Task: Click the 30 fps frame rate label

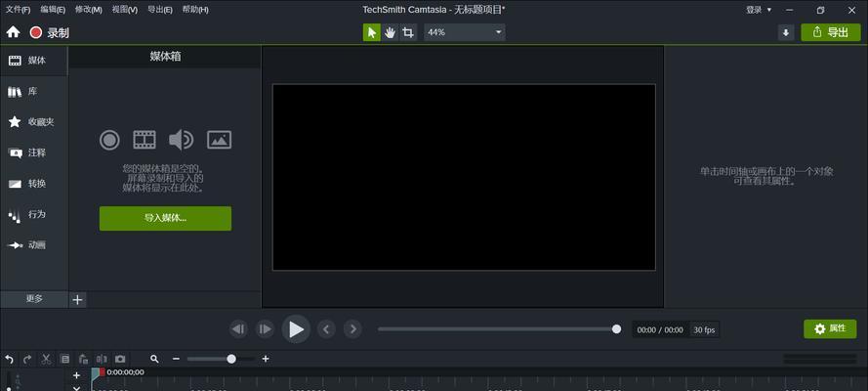Action: coord(704,330)
